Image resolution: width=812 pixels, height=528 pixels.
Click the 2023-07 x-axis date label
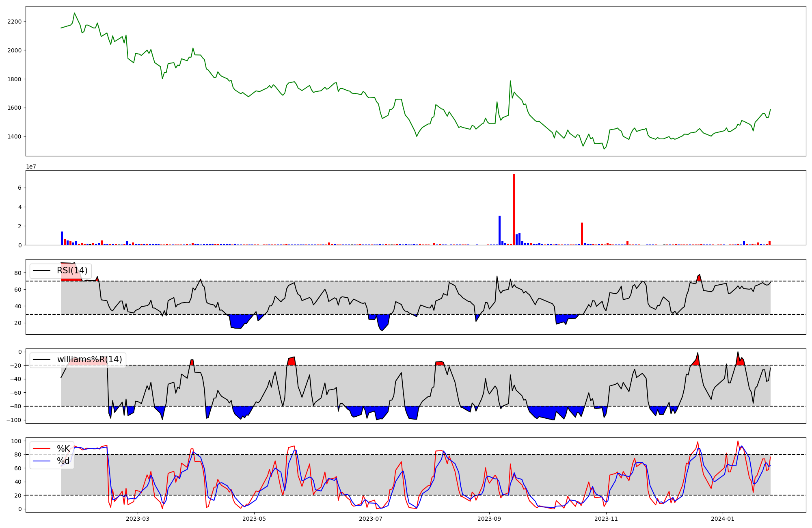[x=371, y=518]
